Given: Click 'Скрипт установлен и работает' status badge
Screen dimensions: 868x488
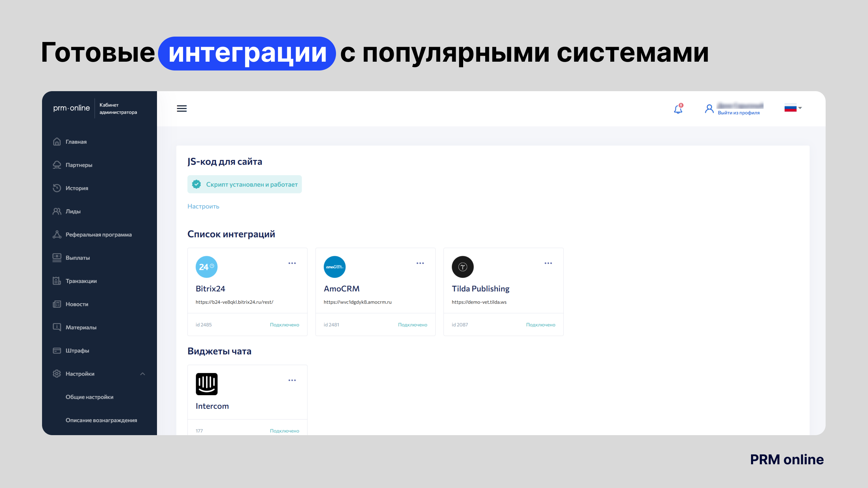Looking at the screenshot, I should tap(244, 184).
